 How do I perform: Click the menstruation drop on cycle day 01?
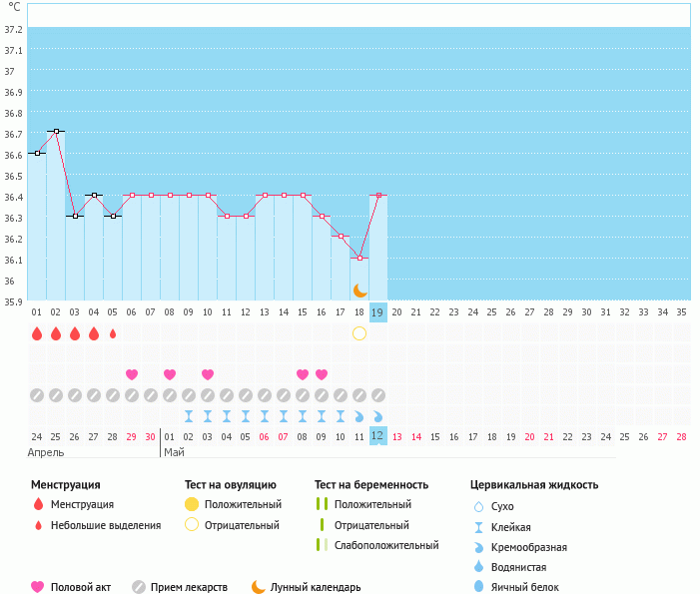(x=37, y=333)
